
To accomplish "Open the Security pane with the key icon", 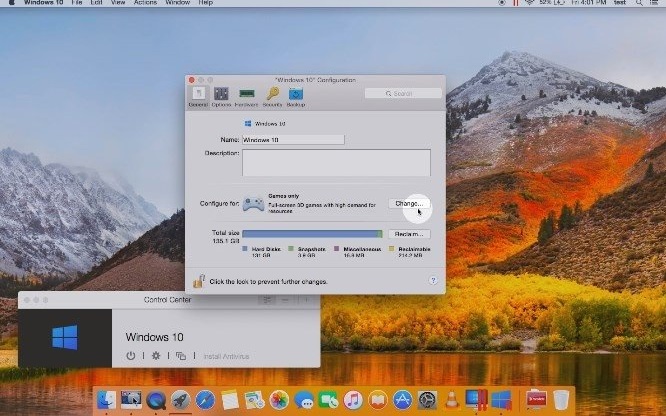I will pos(272,96).
